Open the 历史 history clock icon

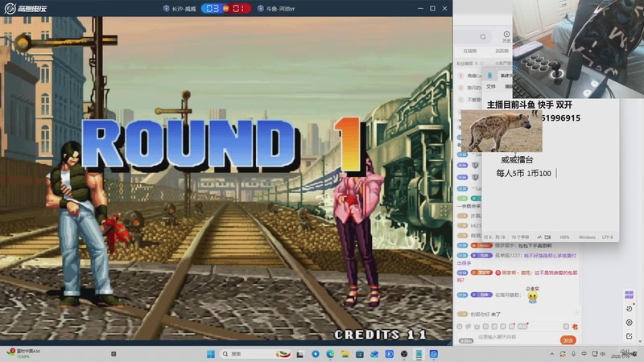tap(506, 36)
